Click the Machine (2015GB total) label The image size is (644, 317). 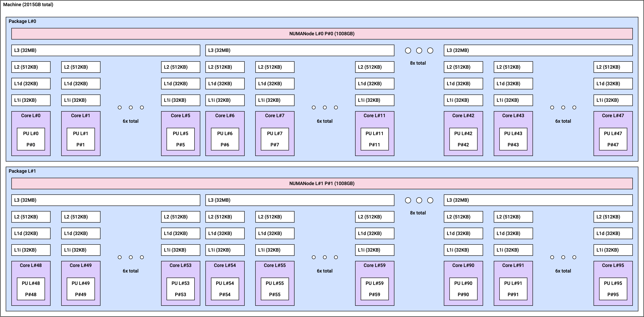pos(28,5)
